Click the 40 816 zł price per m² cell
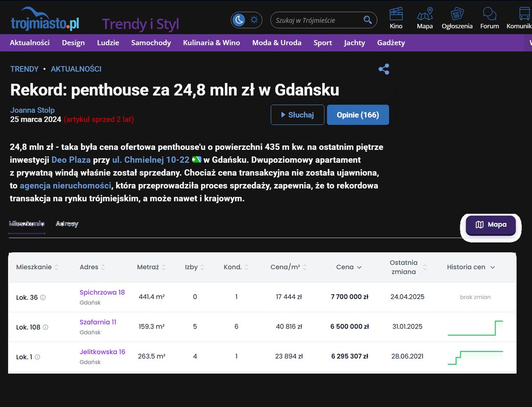Image resolution: width=532 pixels, height=407 pixels. click(x=289, y=327)
